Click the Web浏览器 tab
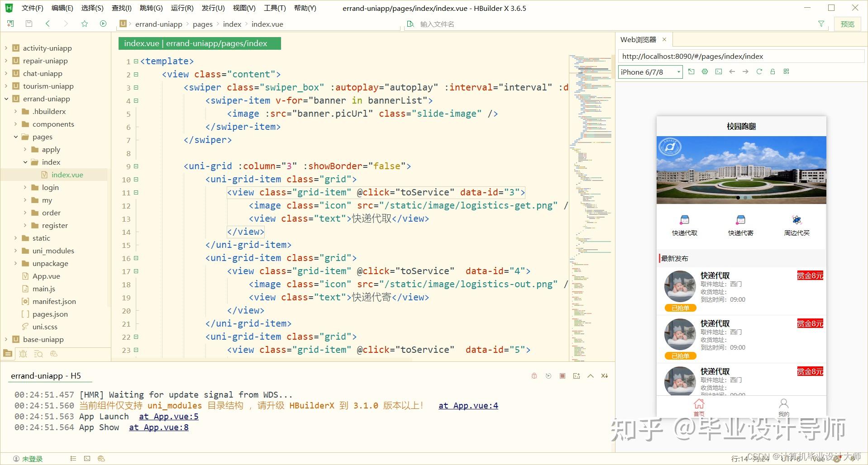 638,39
